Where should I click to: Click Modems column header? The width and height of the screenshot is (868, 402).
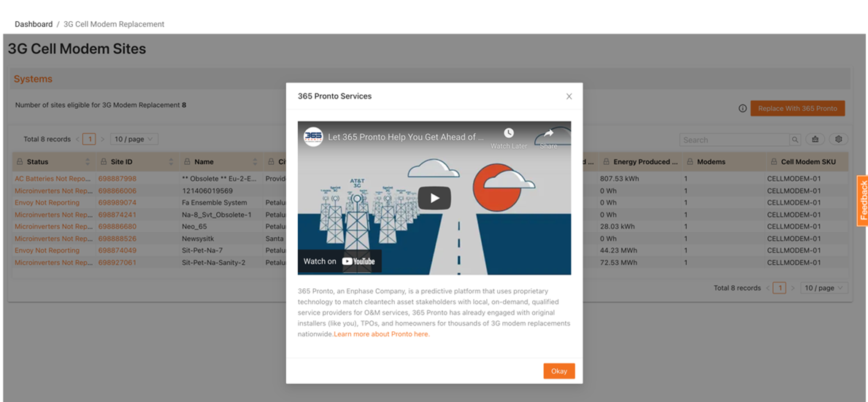click(711, 162)
